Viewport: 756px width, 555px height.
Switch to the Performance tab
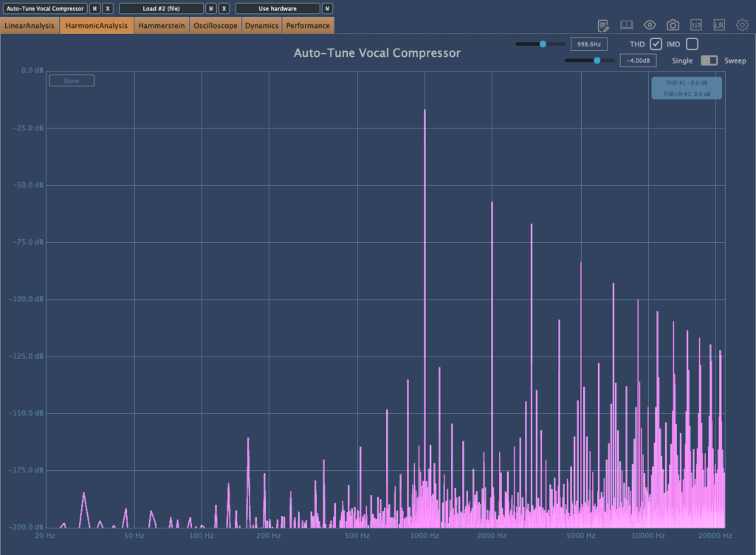(308, 26)
